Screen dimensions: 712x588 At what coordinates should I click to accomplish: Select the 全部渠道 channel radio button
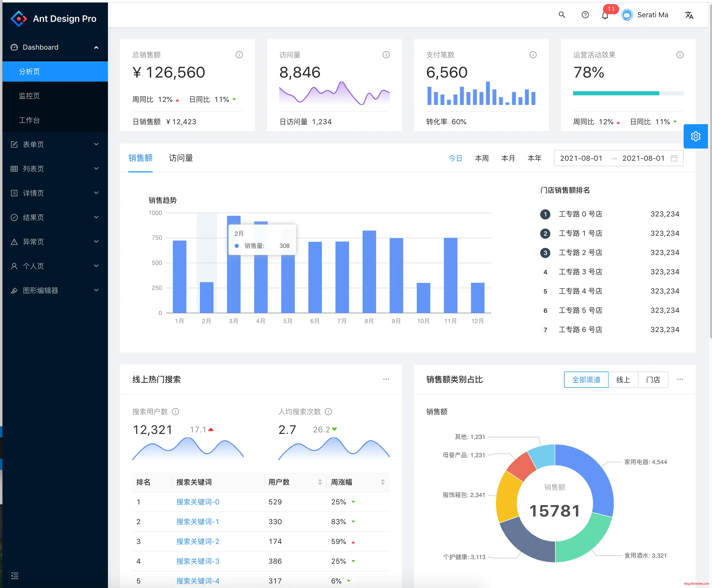click(586, 380)
